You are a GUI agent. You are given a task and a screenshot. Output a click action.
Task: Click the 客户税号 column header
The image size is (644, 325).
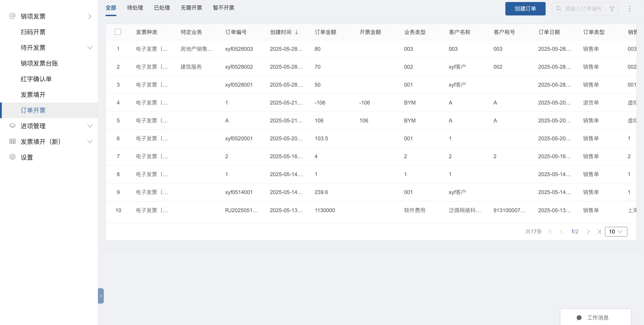click(x=504, y=32)
